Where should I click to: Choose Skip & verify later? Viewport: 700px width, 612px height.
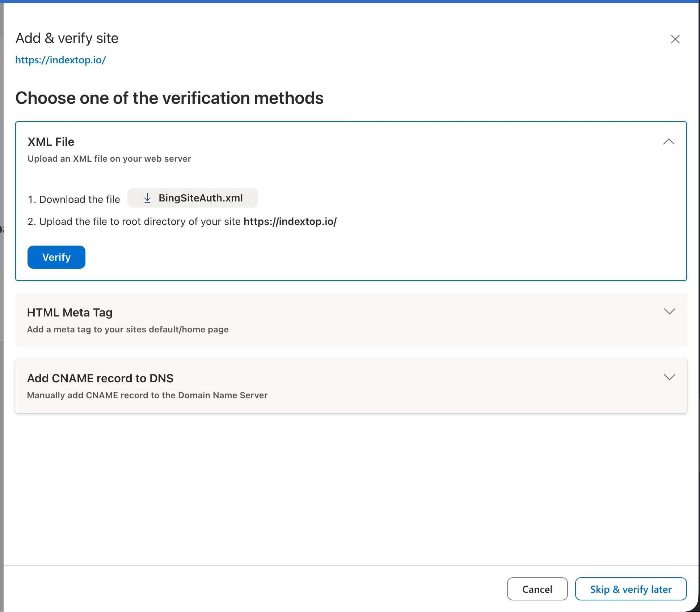[631, 589]
